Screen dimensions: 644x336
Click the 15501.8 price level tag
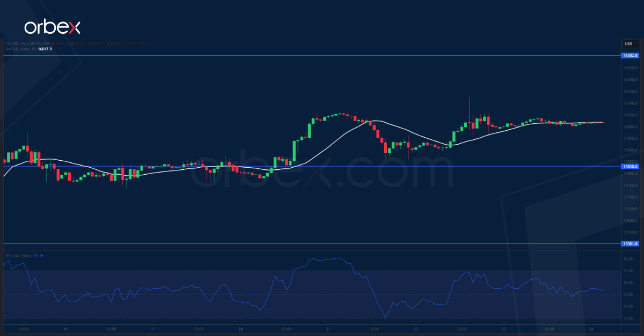[x=629, y=244]
